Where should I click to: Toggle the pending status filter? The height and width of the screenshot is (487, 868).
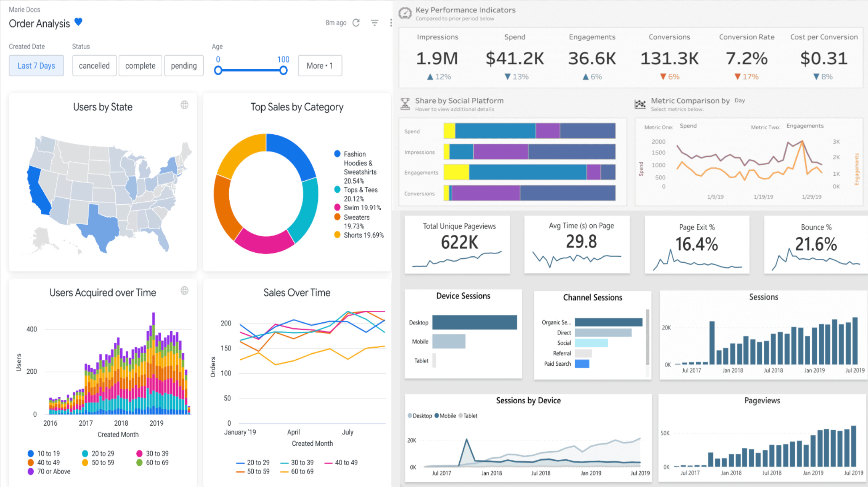(184, 66)
